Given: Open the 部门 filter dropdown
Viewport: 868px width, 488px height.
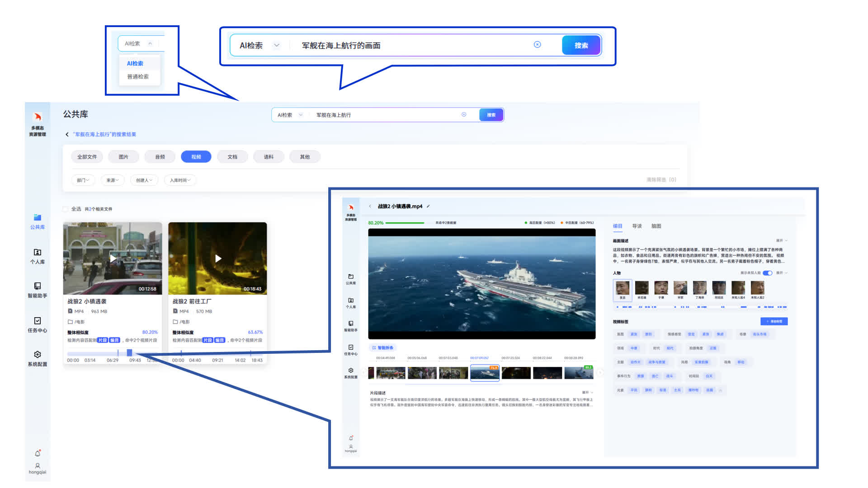Looking at the screenshot, I should [x=83, y=180].
